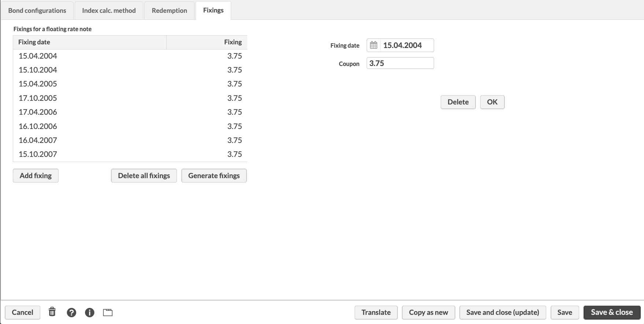Sort by Fixing column header
This screenshot has width=644, height=324.
click(207, 42)
